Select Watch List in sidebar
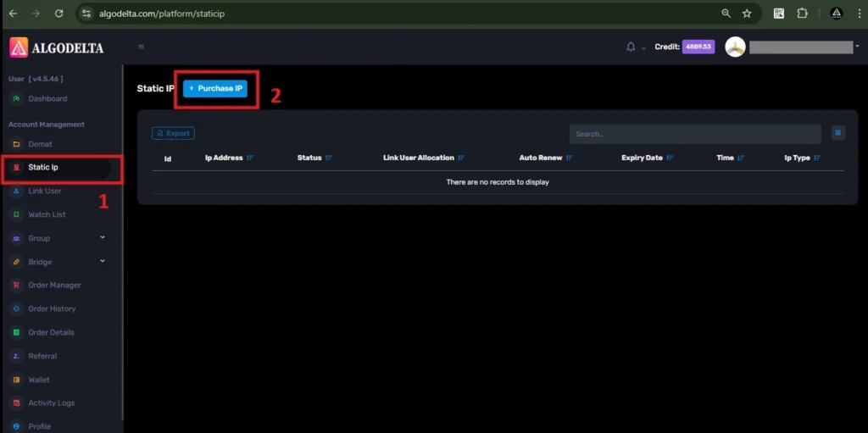 click(47, 214)
